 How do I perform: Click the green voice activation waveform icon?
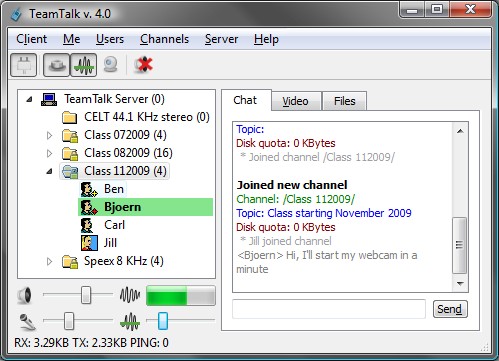click(130, 322)
